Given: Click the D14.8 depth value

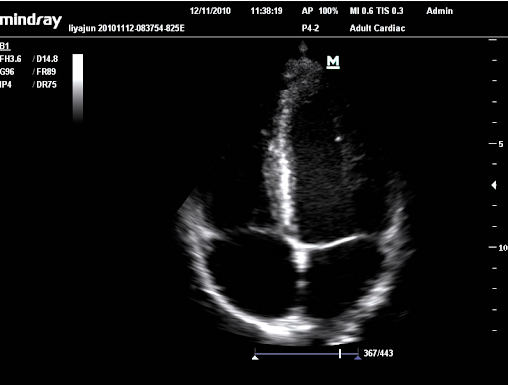Looking at the screenshot, I should click(x=47, y=59).
